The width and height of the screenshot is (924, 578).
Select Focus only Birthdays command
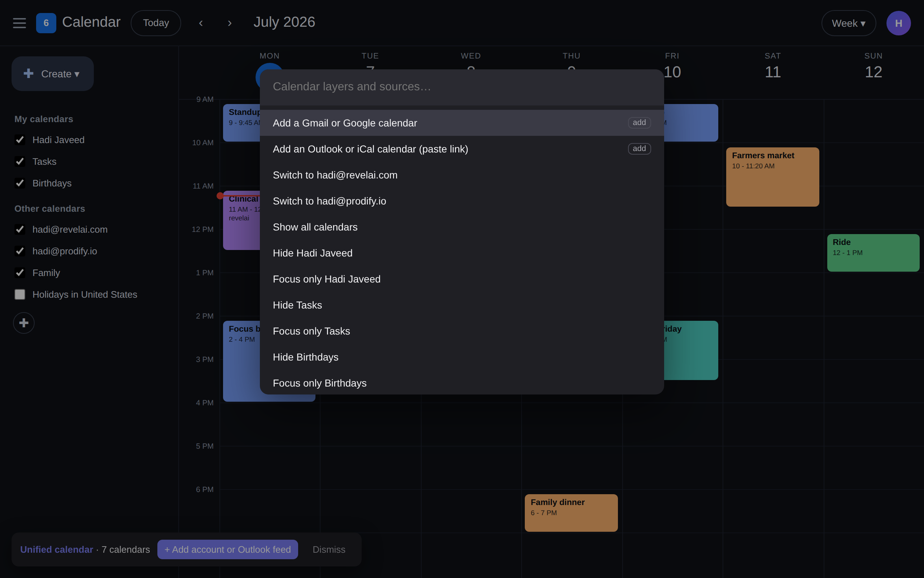pos(462,383)
